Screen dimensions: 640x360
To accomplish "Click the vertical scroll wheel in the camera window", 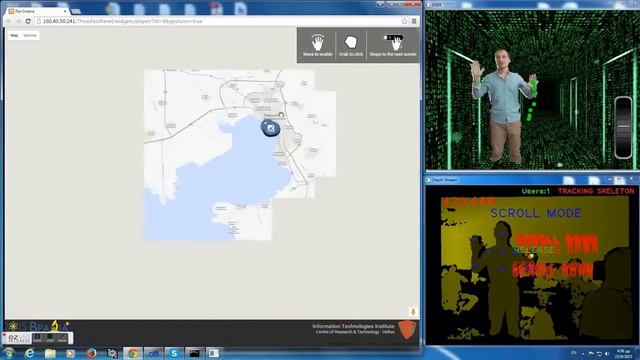I will (623, 127).
